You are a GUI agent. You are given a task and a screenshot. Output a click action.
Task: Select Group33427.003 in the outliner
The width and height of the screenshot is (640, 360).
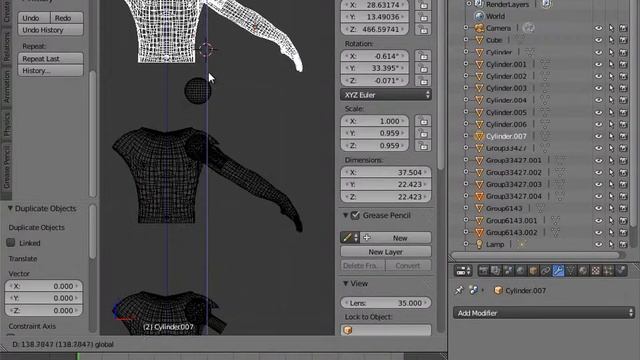(513, 184)
